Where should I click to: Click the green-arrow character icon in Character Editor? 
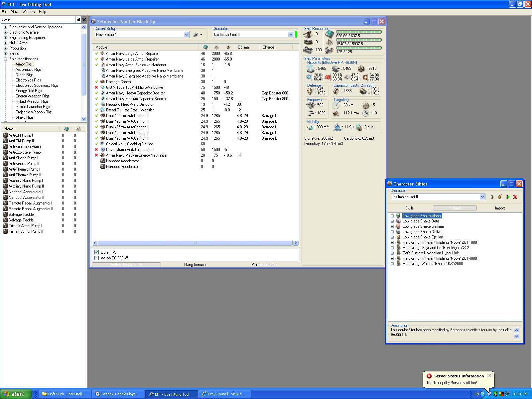(508, 197)
